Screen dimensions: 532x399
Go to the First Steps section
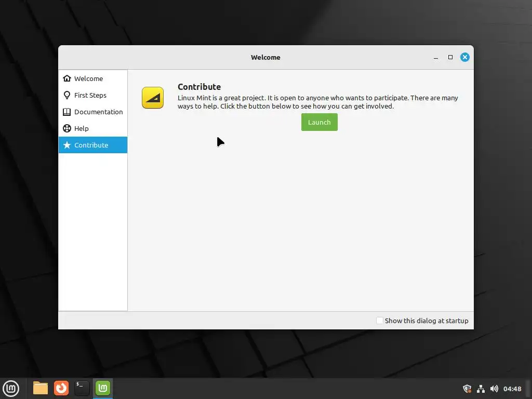coord(92,95)
